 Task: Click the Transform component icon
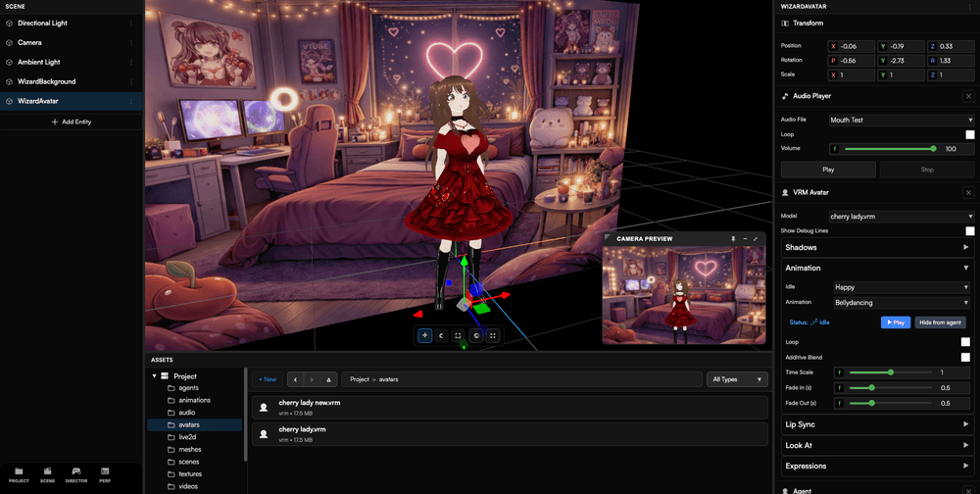(785, 24)
